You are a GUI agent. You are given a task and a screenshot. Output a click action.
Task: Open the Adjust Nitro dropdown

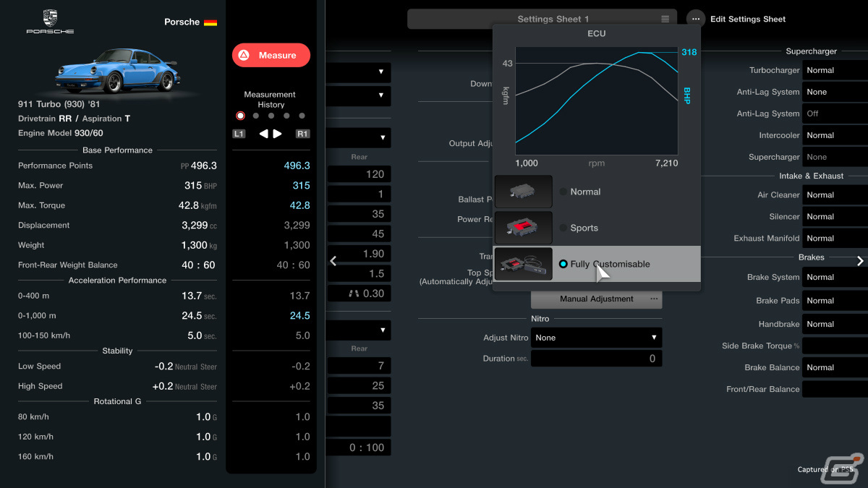click(x=597, y=338)
